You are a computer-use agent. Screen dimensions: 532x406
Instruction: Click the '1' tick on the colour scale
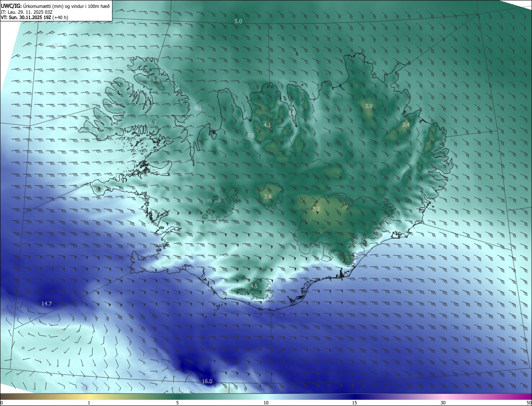89,403
